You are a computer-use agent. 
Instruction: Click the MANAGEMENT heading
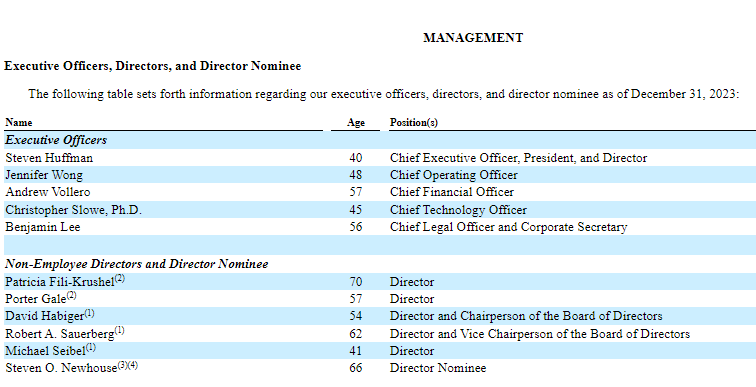click(473, 38)
